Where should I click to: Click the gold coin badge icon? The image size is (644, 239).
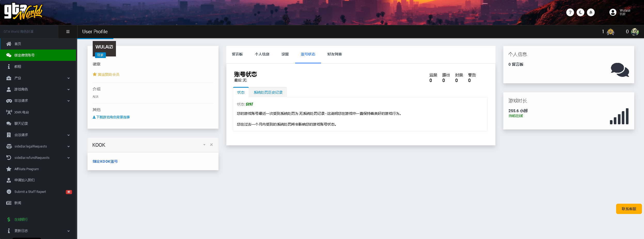(611, 32)
